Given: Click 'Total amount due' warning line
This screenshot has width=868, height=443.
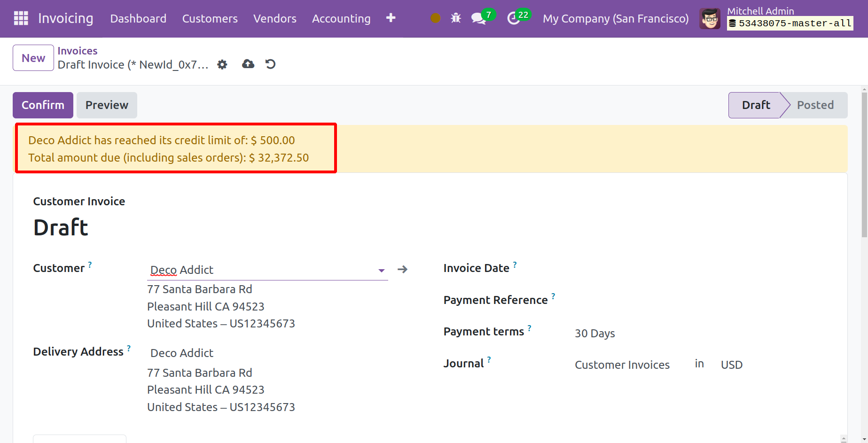Looking at the screenshot, I should [x=169, y=157].
